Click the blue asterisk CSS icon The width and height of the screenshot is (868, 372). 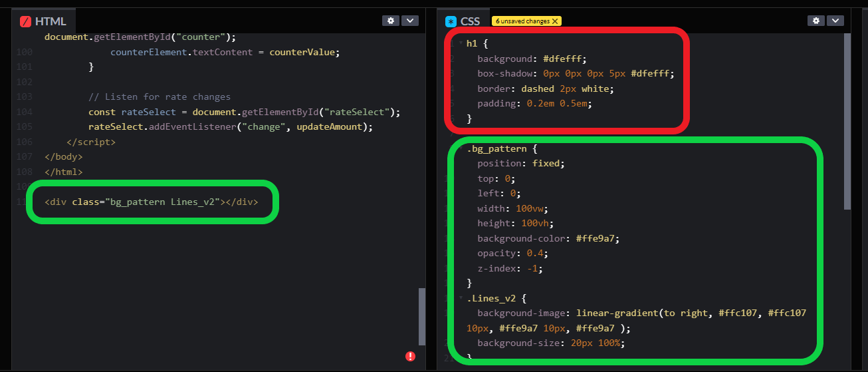point(451,21)
